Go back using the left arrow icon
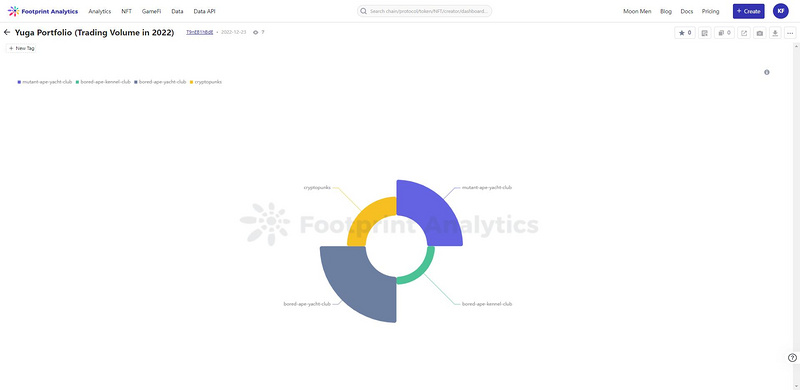Screen dimensions: 800x390 tap(7, 32)
